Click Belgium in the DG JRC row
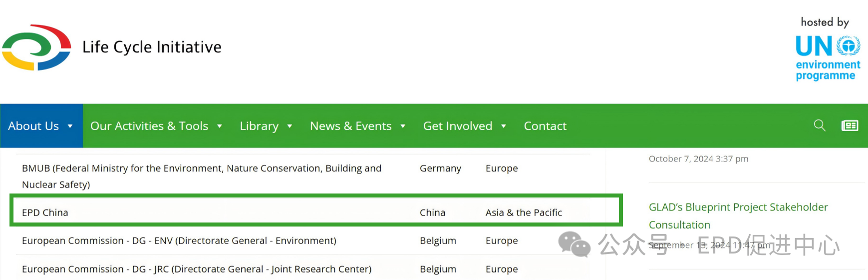Screen dimensions: 868x280 click(438, 269)
